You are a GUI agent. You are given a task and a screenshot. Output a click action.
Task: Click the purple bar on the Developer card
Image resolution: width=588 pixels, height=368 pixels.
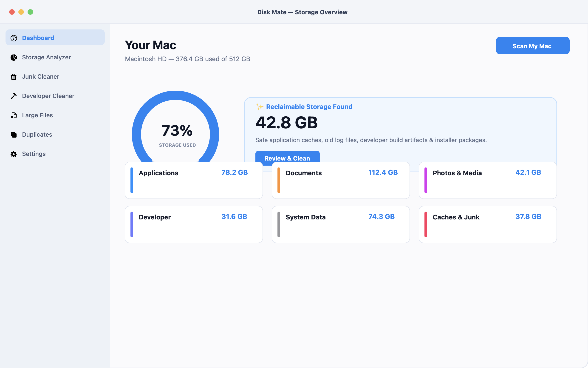pyautogui.click(x=132, y=224)
